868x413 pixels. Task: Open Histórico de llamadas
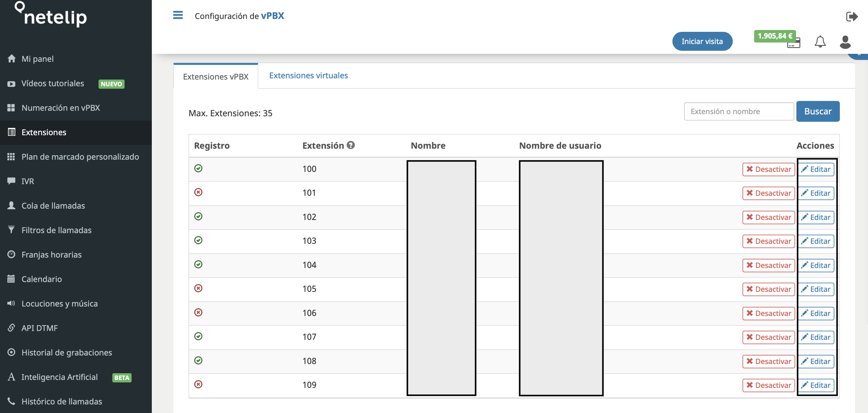(x=76, y=402)
